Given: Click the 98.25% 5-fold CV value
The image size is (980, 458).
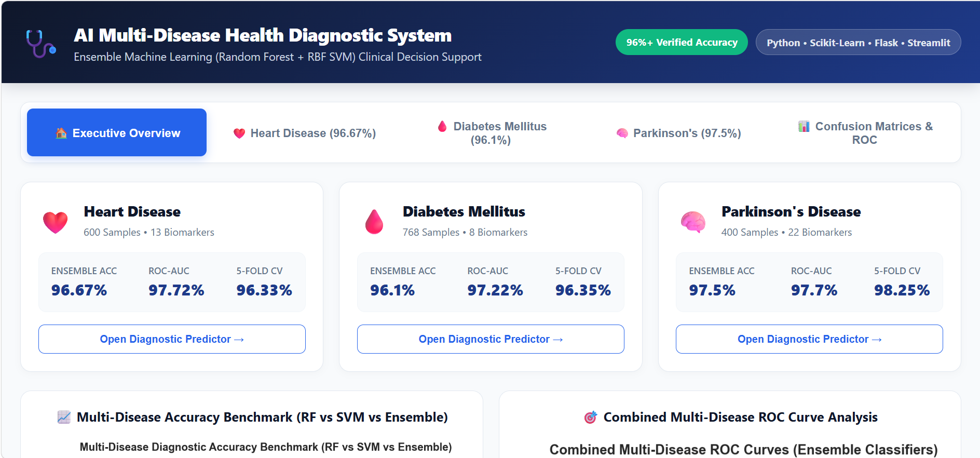Looking at the screenshot, I should tap(902, 290).
